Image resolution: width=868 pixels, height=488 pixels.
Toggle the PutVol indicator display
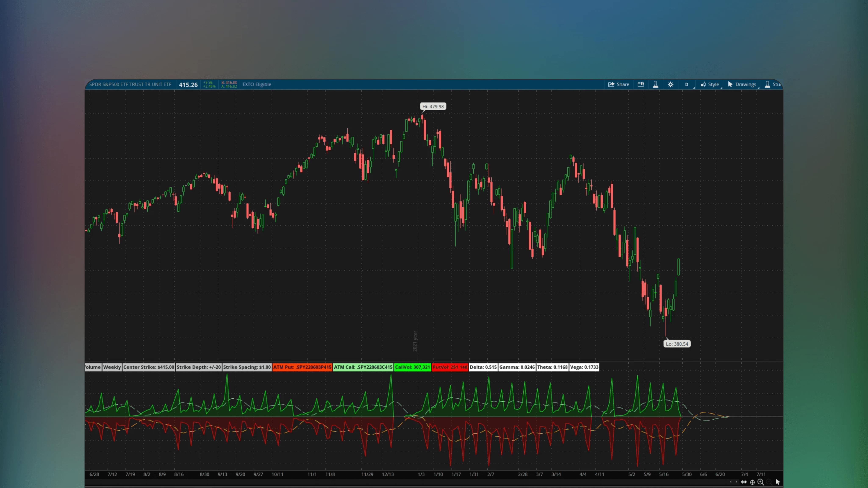[450, 367]
